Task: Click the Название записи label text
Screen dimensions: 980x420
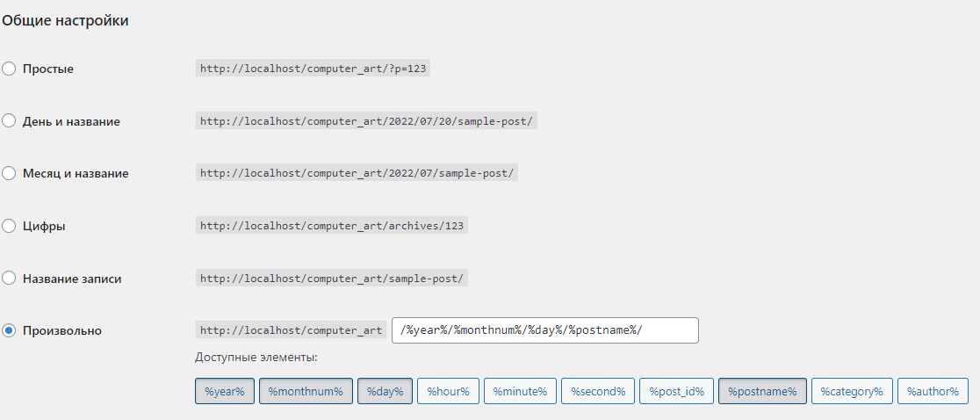Action: (x=73, y=279)
